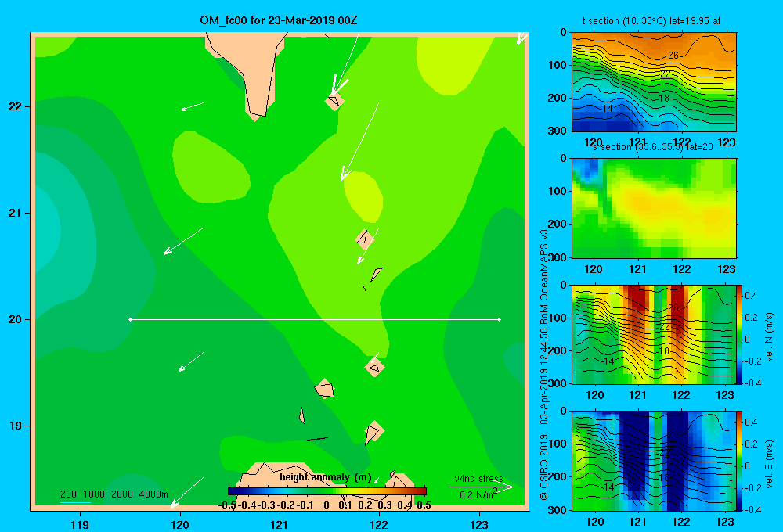Click the 's section' lat=20 heading
The image size is (783, 532).
tap(653, 147)
